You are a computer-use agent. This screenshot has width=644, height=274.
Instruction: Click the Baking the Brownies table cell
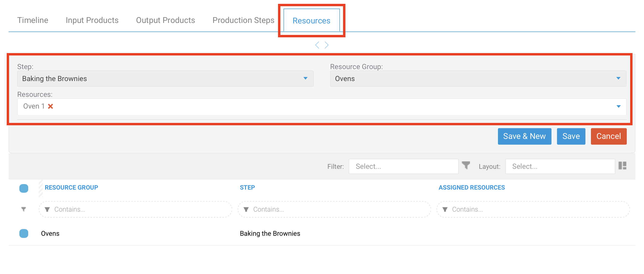tap(270, 234)
